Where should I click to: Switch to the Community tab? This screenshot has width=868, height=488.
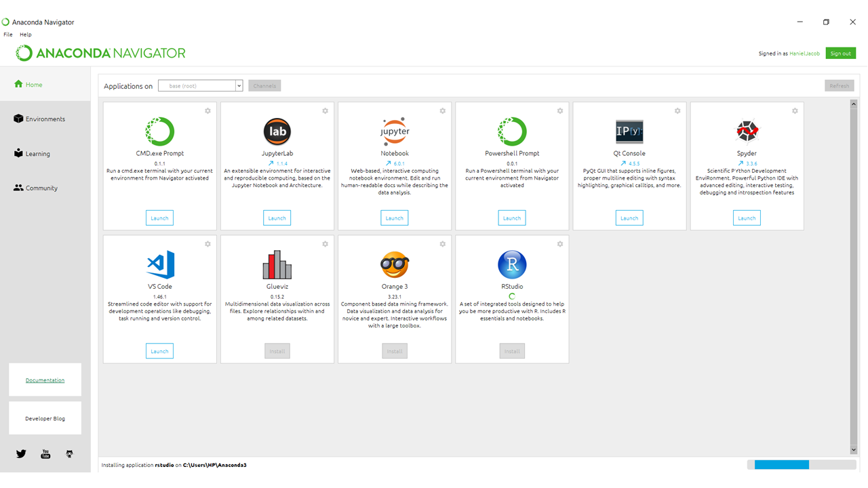[45, 188]
